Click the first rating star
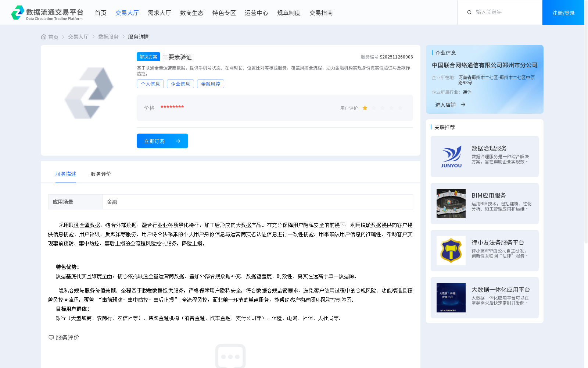The width and height of the screenshot is (588, 368). pyautogui.click(x=365, y=108)
